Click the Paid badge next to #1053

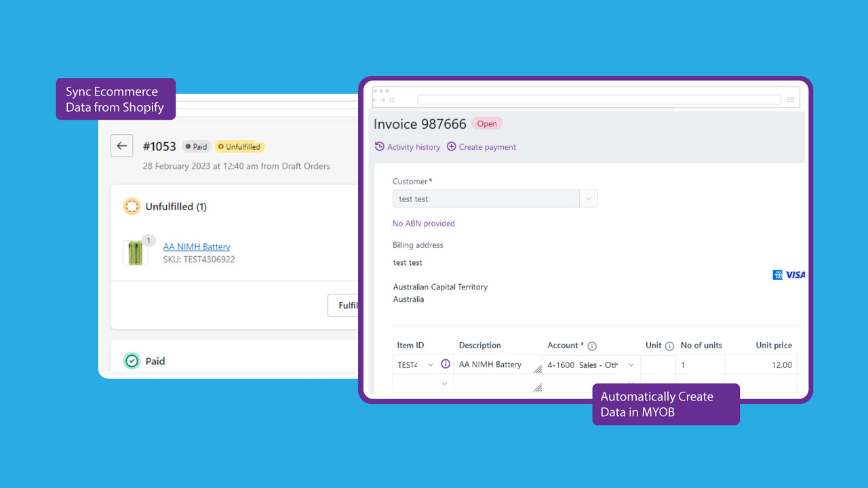tap(197, 146)
